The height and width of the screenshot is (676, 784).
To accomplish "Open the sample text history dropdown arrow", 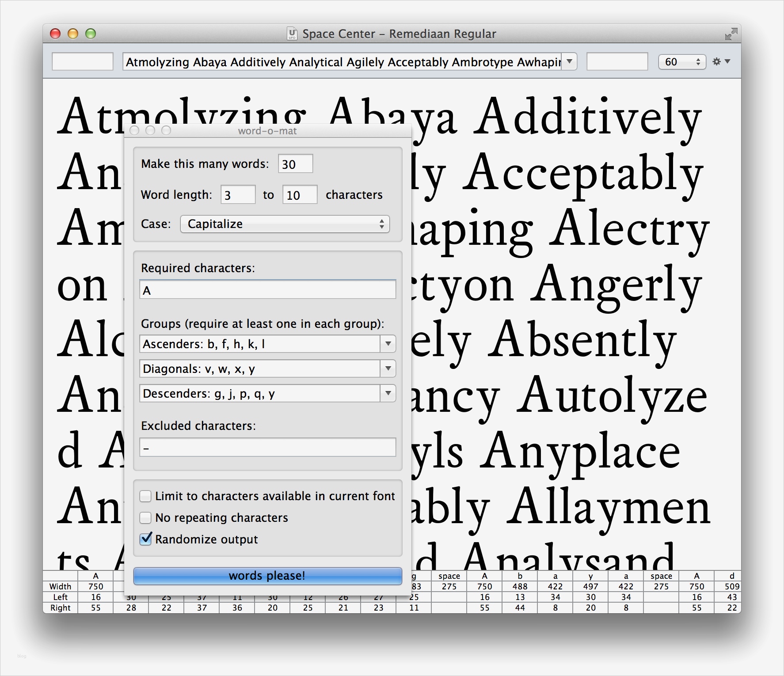I will [570, 62].
